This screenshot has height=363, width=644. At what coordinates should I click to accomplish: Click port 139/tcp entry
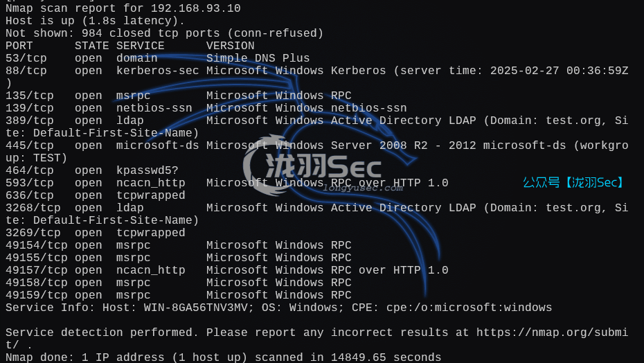click(x=29, y=108)
